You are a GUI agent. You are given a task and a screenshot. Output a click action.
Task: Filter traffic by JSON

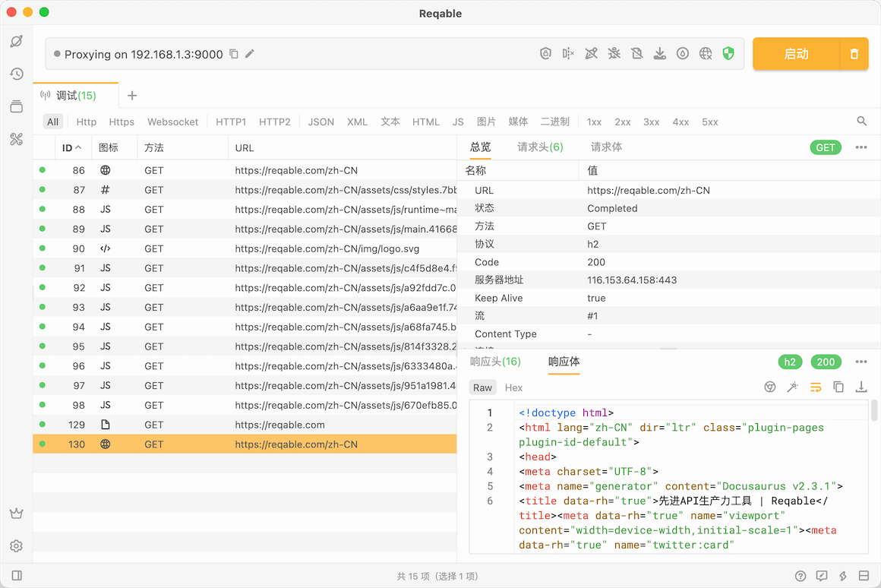(321, 122)
